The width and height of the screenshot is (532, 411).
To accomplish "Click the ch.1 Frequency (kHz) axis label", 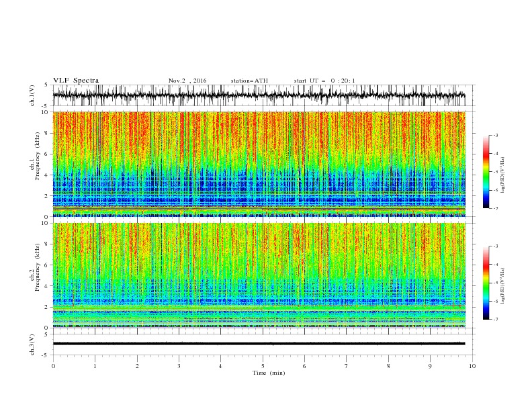I will [34, 156].
